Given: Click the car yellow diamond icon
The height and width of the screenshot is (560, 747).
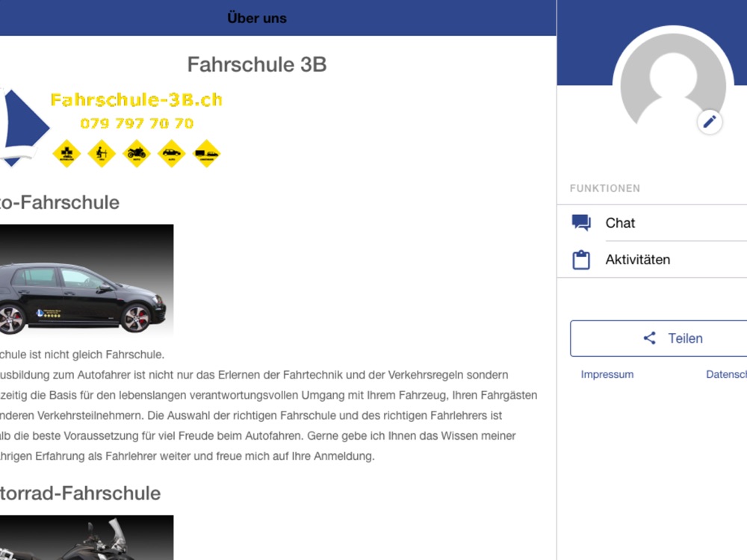Looking at the screenshot, I should coord(172,153).
